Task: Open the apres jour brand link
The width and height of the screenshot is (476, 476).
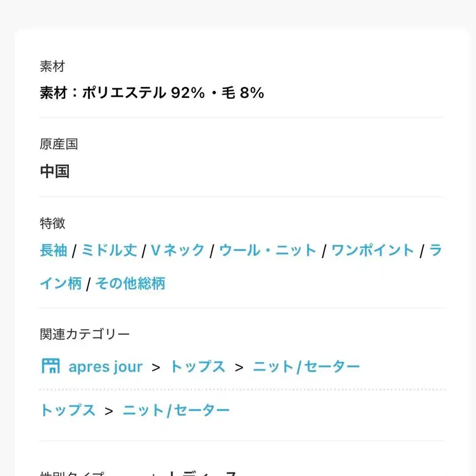Action: [105, 366]
